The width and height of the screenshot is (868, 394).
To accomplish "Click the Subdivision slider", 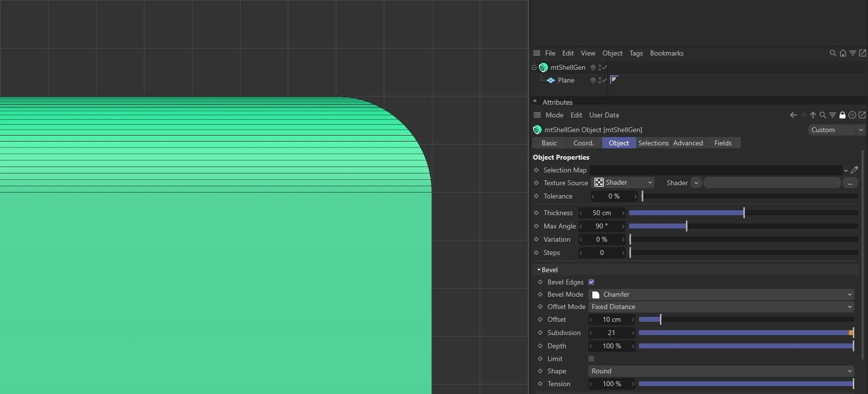I will point(746,333).
